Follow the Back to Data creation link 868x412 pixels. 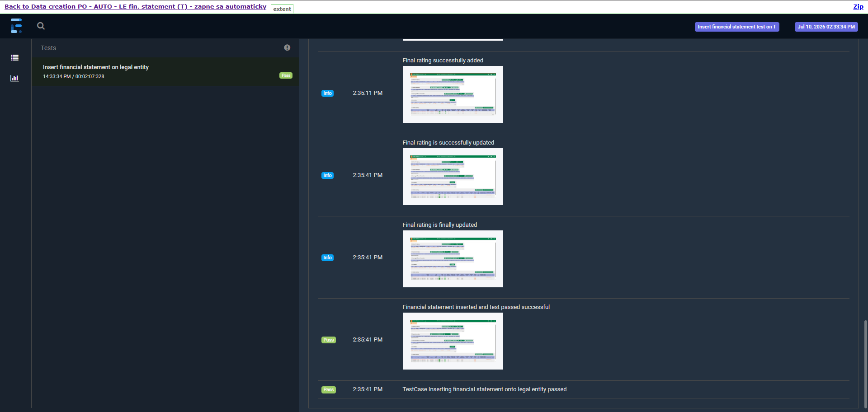point(136,6)
